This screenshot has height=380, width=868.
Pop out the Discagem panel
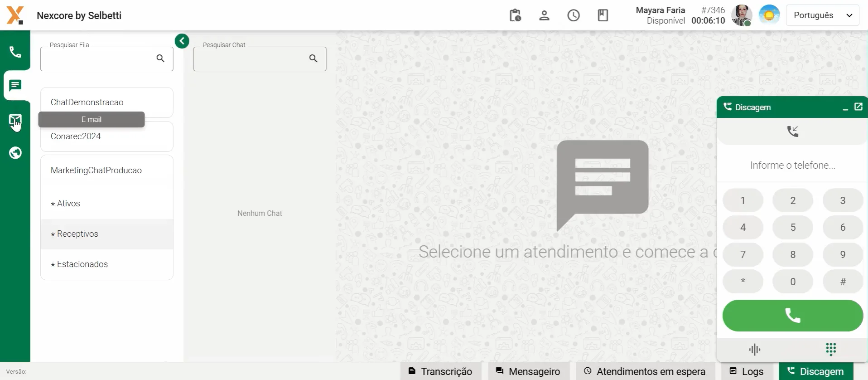[x=858, y=107]
